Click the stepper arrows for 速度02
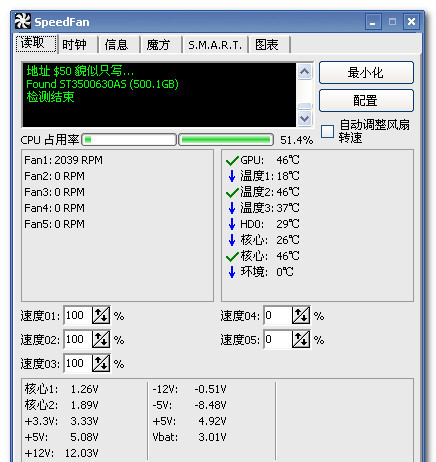 [x=101, y=339]
